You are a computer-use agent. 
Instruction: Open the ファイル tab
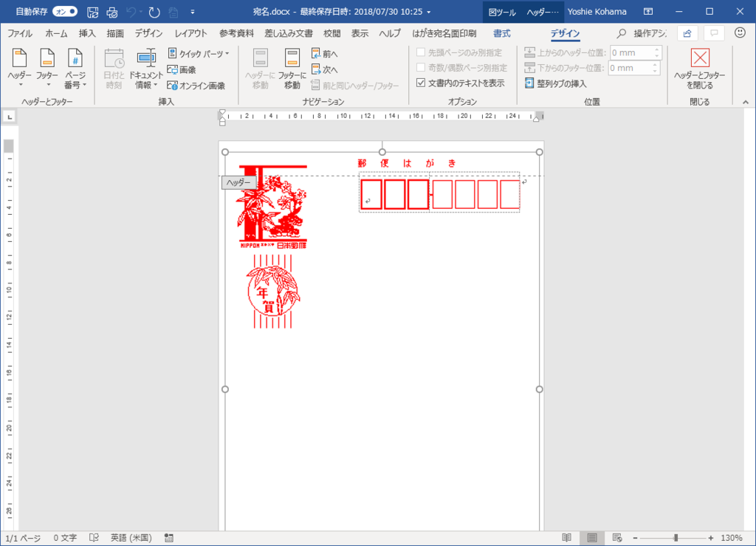click(x=20, y=33)
